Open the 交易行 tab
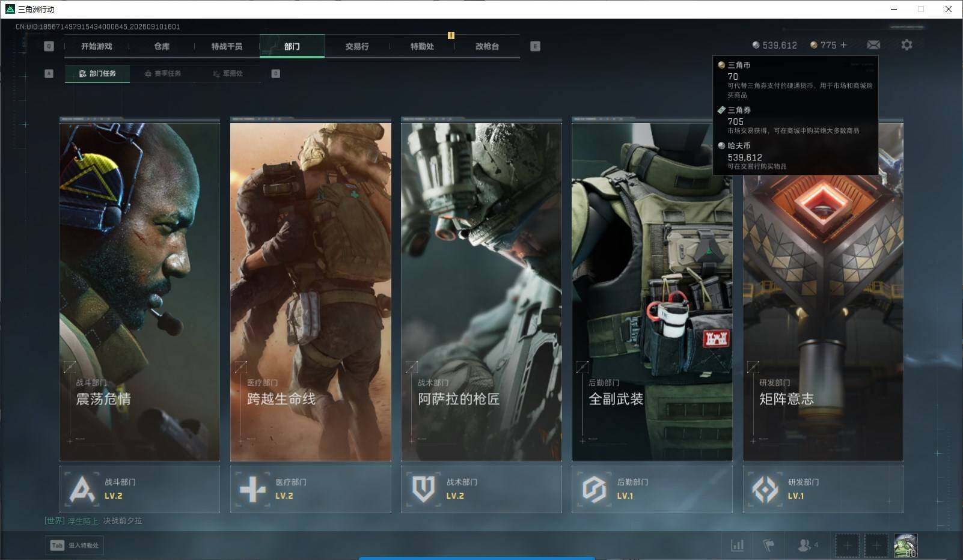Viewport: 963px width, 560px height. pyautogui.click(x=357, y=46)
